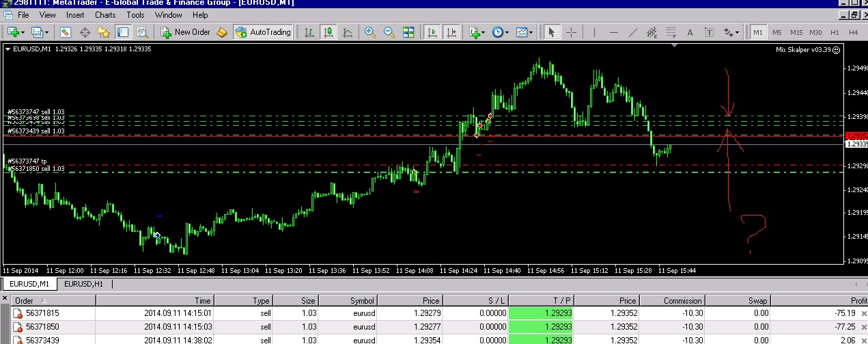Toggle chart auto scroll
The width and height of the screenshot is (868, 344).
pyautogui.click(x=432, y=31)
